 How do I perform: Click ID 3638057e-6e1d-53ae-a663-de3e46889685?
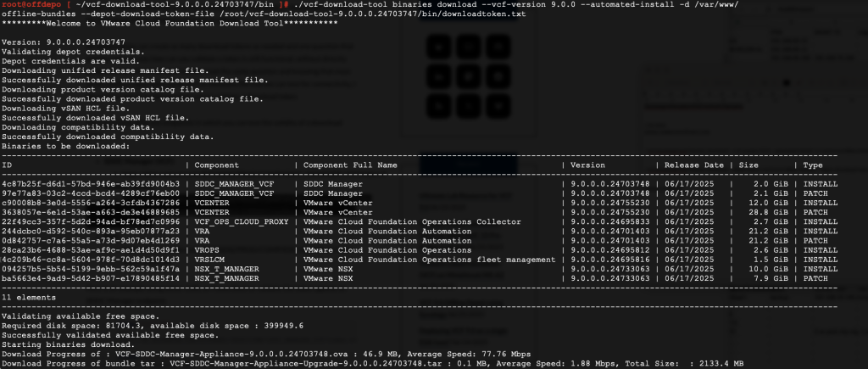click(91, 212)
